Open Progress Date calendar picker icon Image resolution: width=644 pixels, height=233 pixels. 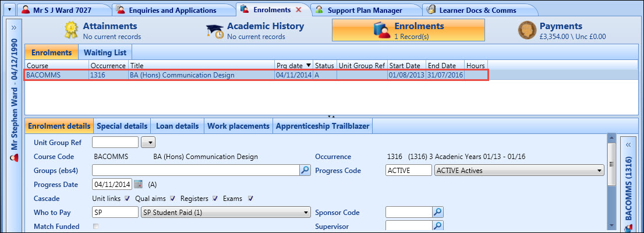pos(138,184)
